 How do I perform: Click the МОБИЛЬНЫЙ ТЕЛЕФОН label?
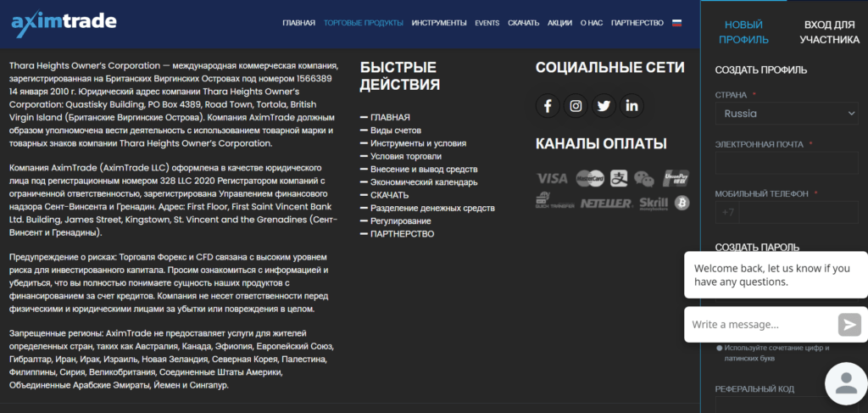tap(762, 193)
